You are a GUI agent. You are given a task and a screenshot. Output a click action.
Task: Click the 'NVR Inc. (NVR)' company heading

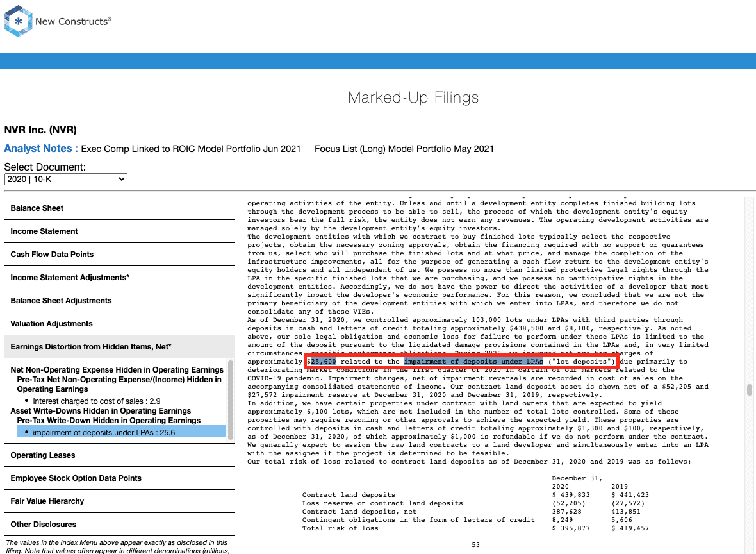(40, 130)
